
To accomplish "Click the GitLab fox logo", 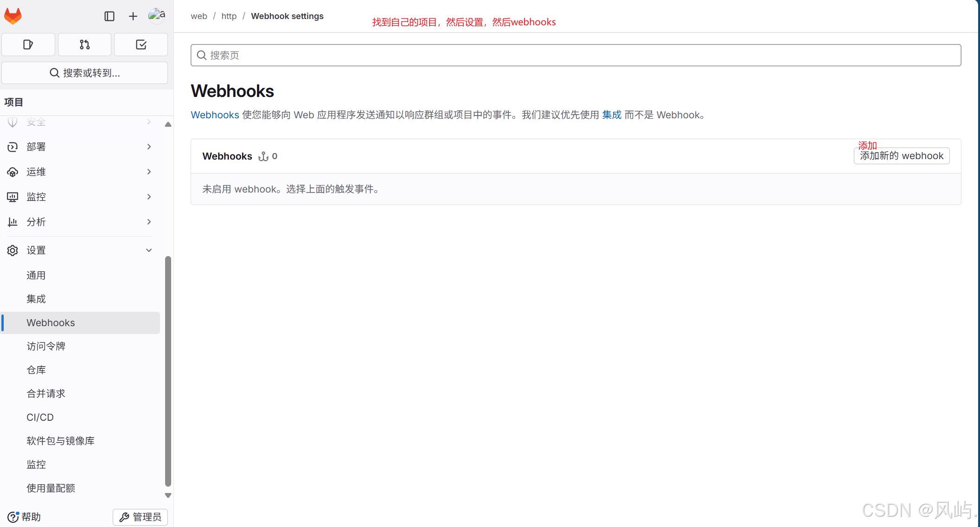I will [x=13, y=16].
